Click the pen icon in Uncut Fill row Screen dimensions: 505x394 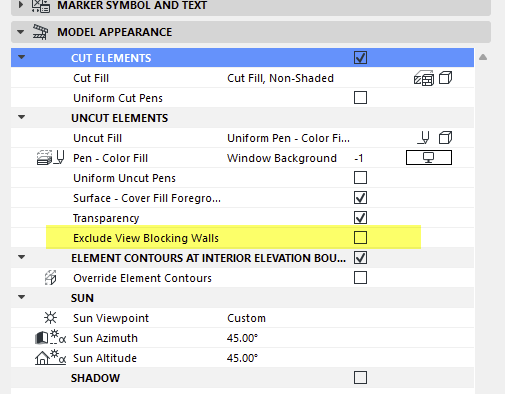[424, 138]
